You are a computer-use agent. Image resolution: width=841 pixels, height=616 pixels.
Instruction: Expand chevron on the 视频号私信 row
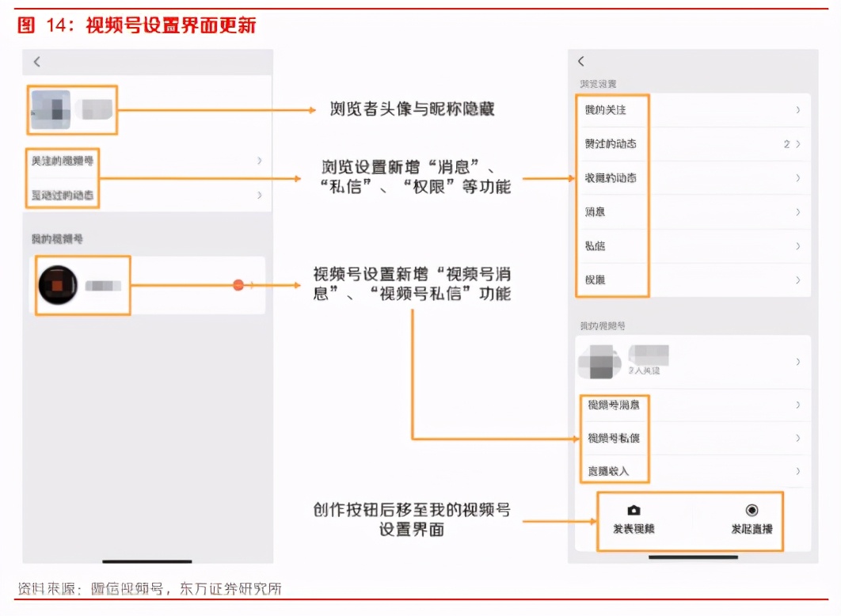(x=798, y=438)
